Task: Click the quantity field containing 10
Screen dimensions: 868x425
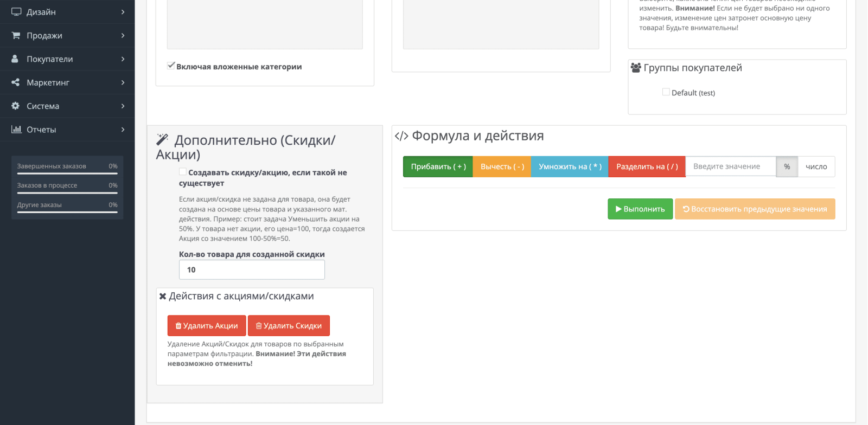Action: coord(252,269)
